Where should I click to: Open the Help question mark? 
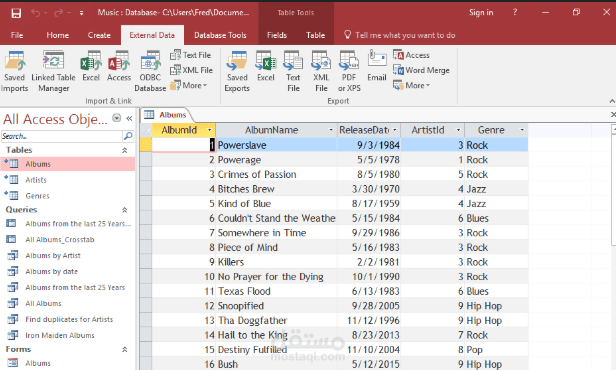(515, 13)
